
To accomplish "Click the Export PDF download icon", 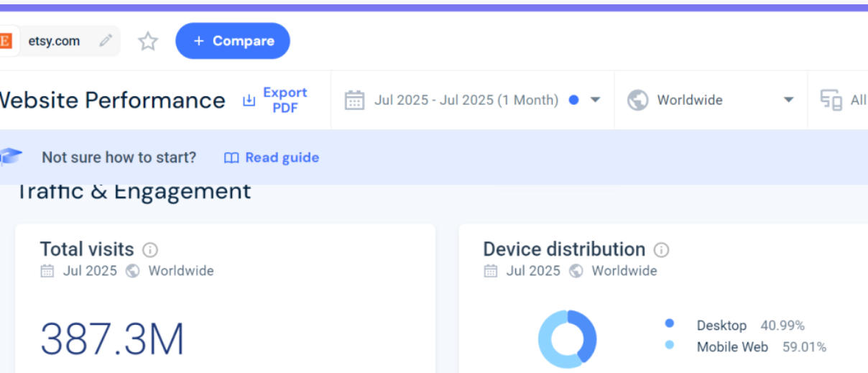I will [x=249, y=101].
